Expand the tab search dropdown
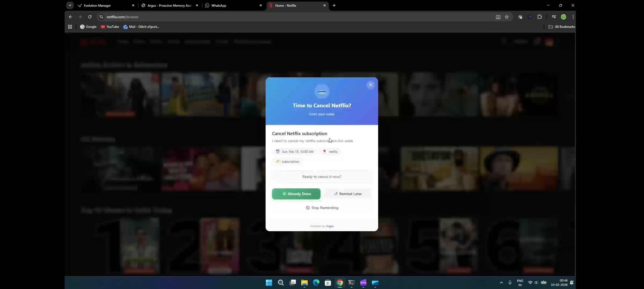Screen dimensions: 644x289 [70, 5]
